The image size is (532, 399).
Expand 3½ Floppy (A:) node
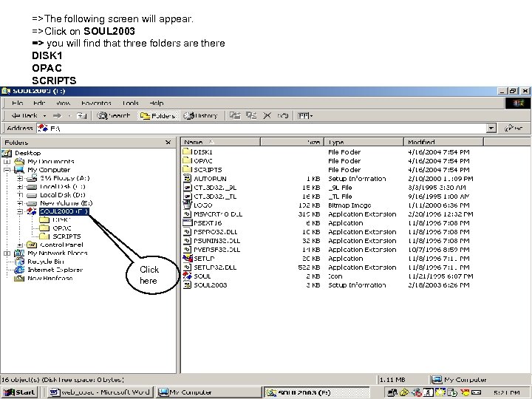(20, 178)
